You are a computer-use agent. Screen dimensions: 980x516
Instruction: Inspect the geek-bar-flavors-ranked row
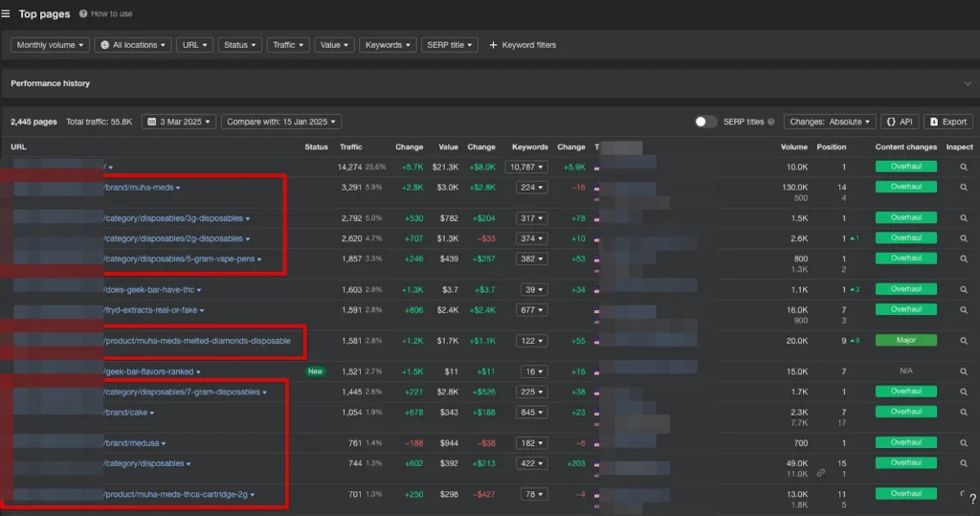pyautogui.click(x=964, y=371)
